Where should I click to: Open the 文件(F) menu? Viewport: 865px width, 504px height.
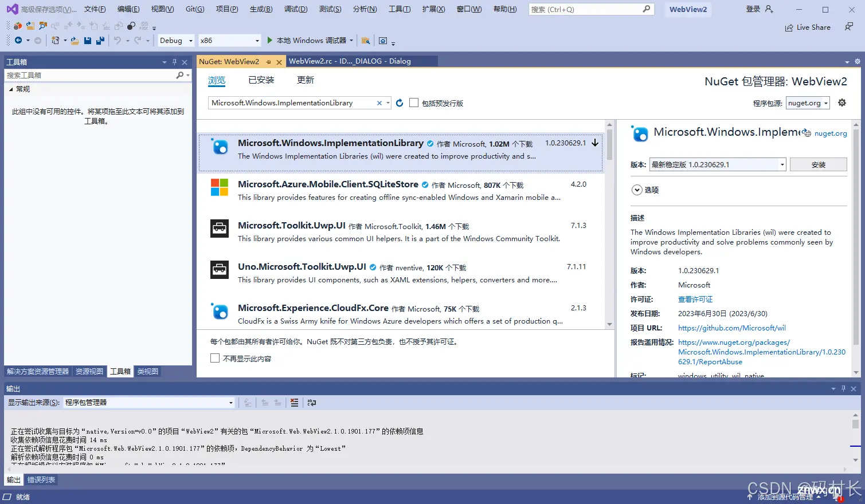(95, 9)
